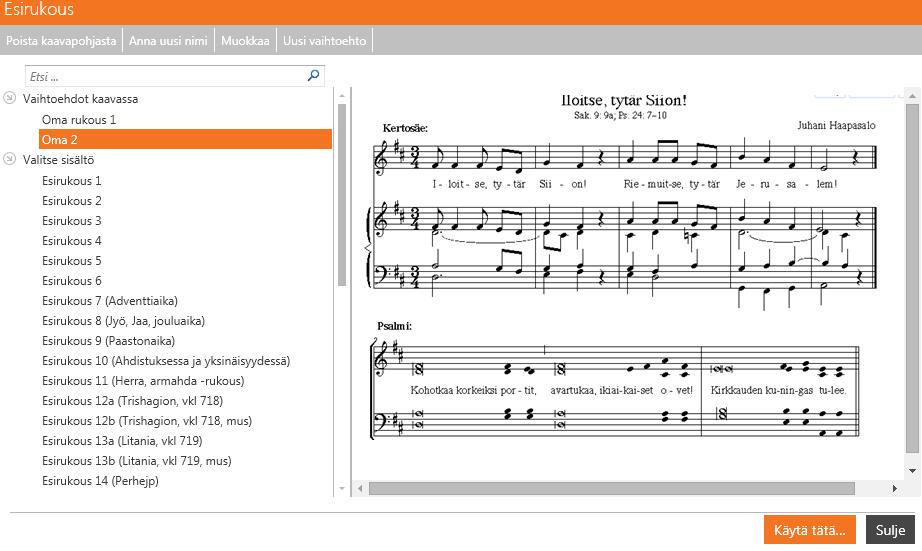Select Esirukous 7 (Adventtiaika)

109,300
